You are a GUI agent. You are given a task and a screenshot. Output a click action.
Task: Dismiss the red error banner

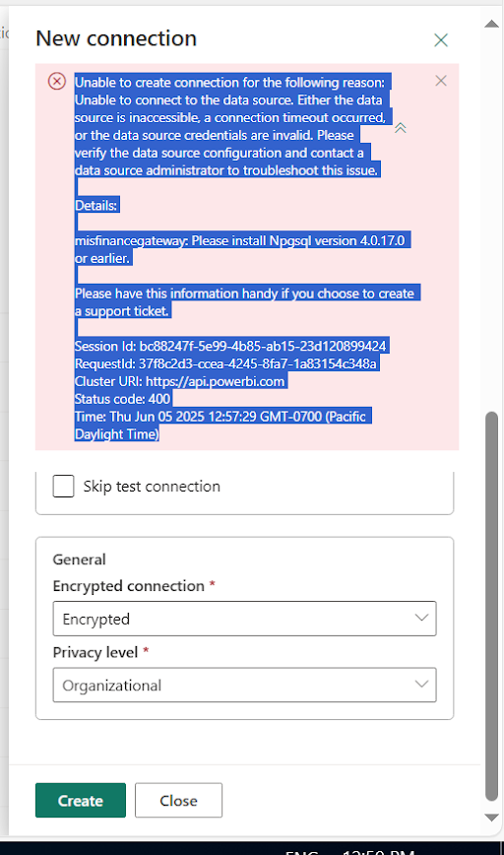click(x=441, y=81)
